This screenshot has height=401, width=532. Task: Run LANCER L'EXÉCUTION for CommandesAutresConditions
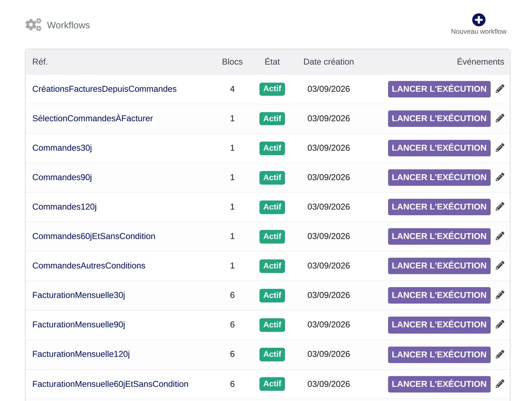(439, 266)
